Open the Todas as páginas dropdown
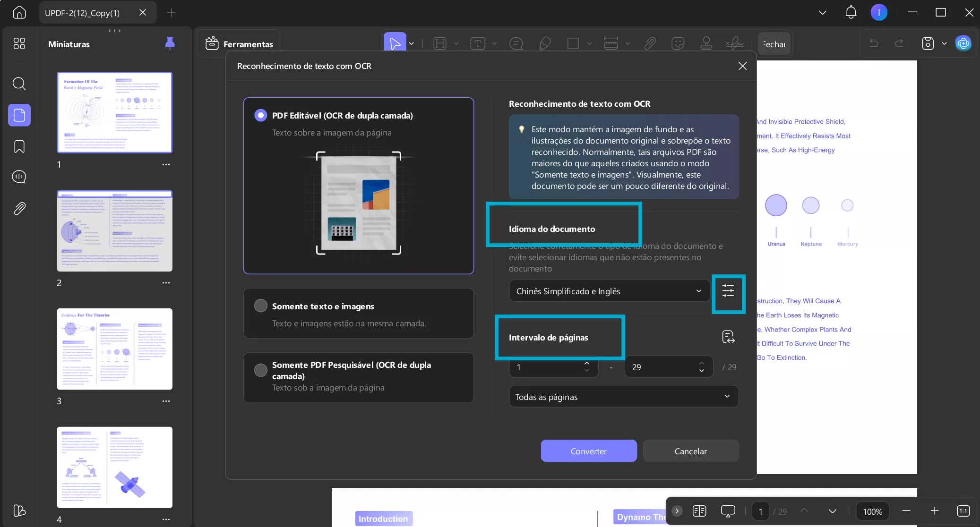 [x=623, y=397]
